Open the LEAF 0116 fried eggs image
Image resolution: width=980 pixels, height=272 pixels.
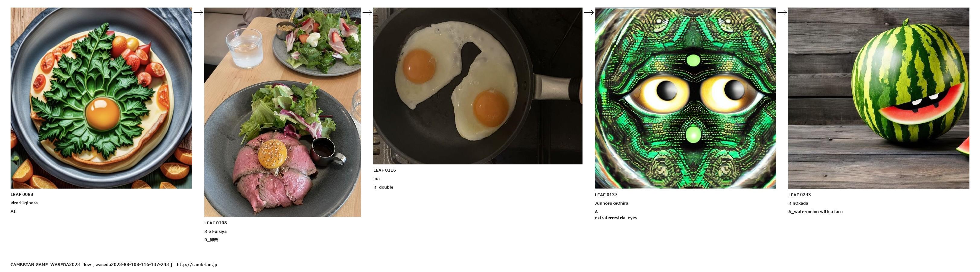click(x=478, y=86)
